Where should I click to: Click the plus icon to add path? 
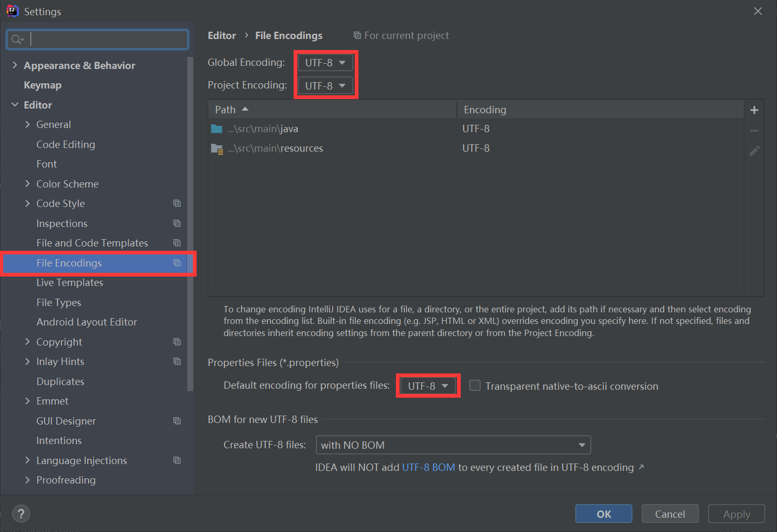coord(754,110)
